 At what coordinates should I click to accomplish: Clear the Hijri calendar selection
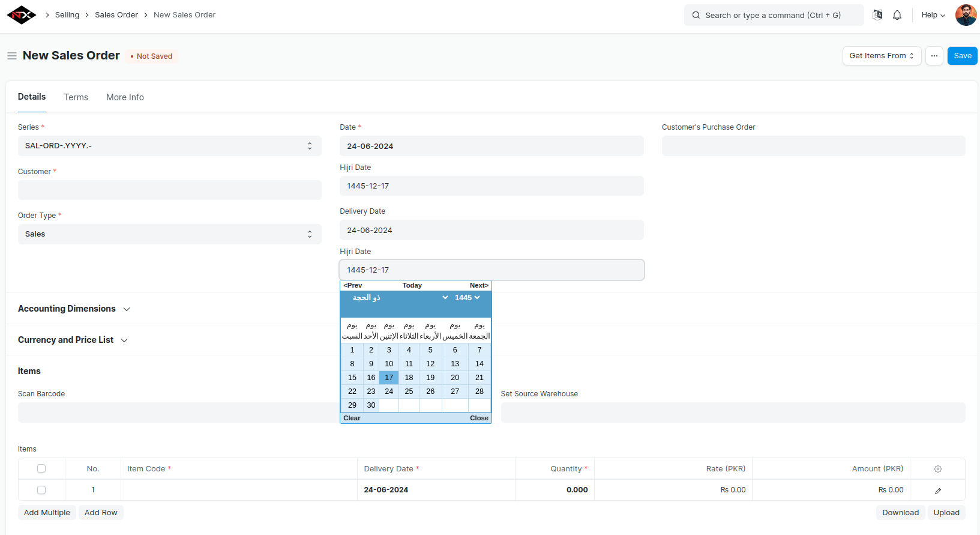coord(352,418)
